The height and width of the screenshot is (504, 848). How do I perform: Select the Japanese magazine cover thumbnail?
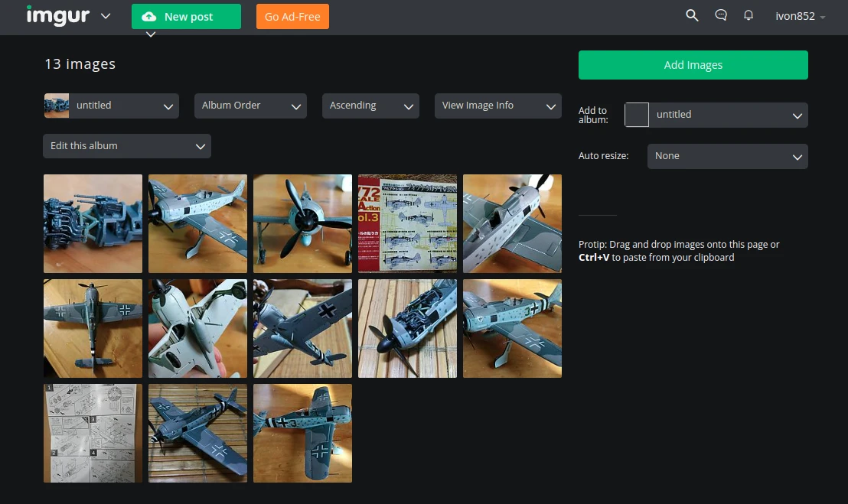pos(407,223)
